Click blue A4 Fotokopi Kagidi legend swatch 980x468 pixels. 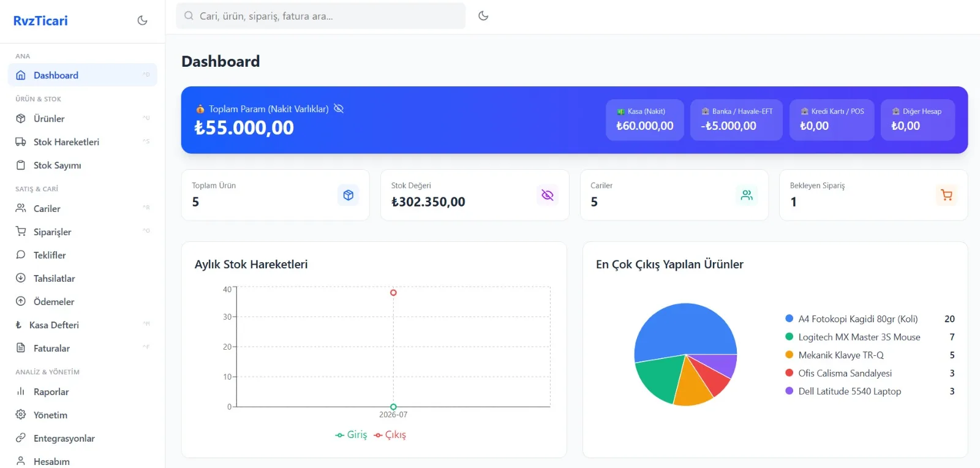(790, 319)
